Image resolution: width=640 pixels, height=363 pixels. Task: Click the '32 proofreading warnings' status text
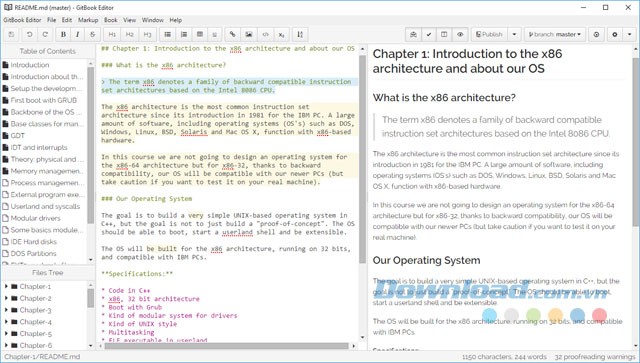595,357
